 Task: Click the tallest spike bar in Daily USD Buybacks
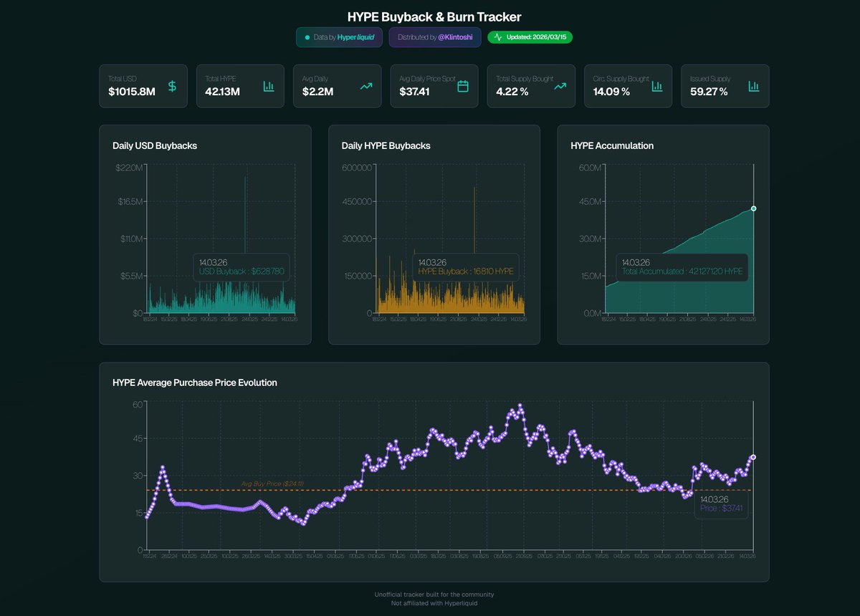(x=245, y=244)
